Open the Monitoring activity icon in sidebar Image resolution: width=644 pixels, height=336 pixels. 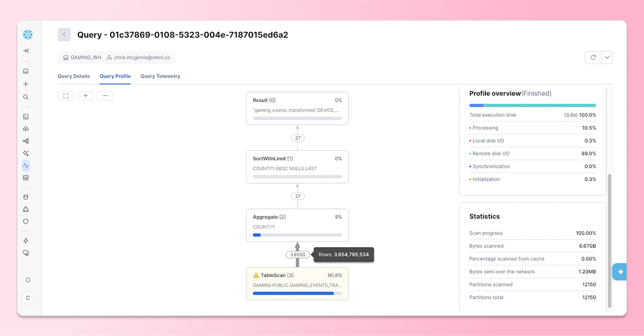pyautogui.click(x=26, y=166)
